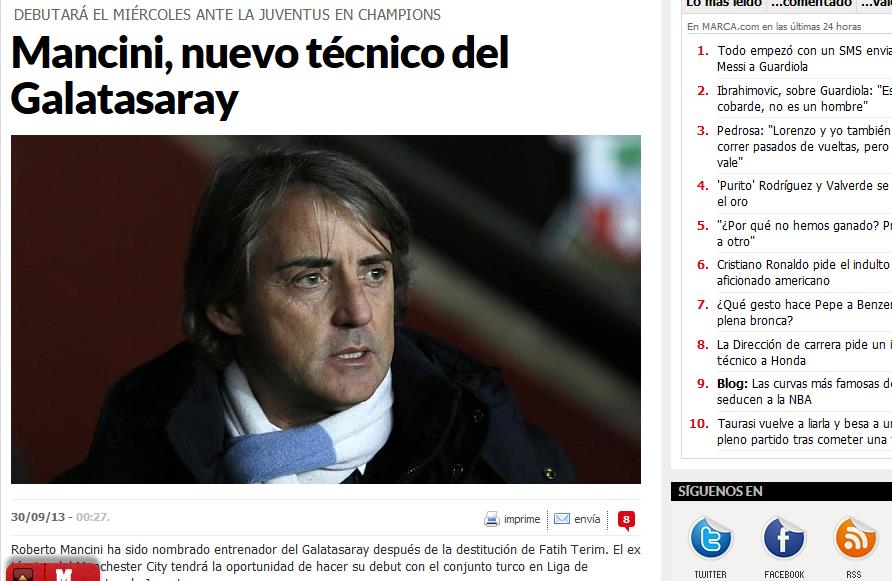This screenshot has height=581, width=892.
Task: Open the red comments bubble showing 8
Action: (x=626, y=520)
